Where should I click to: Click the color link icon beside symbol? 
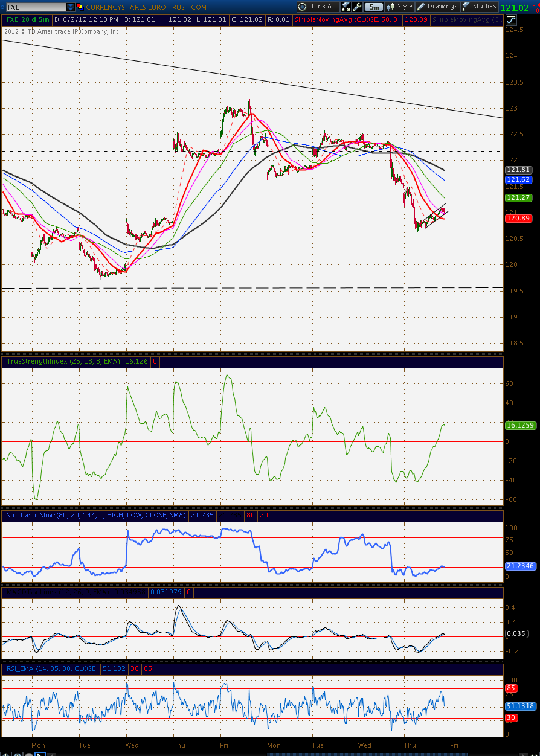coord(80,7)
